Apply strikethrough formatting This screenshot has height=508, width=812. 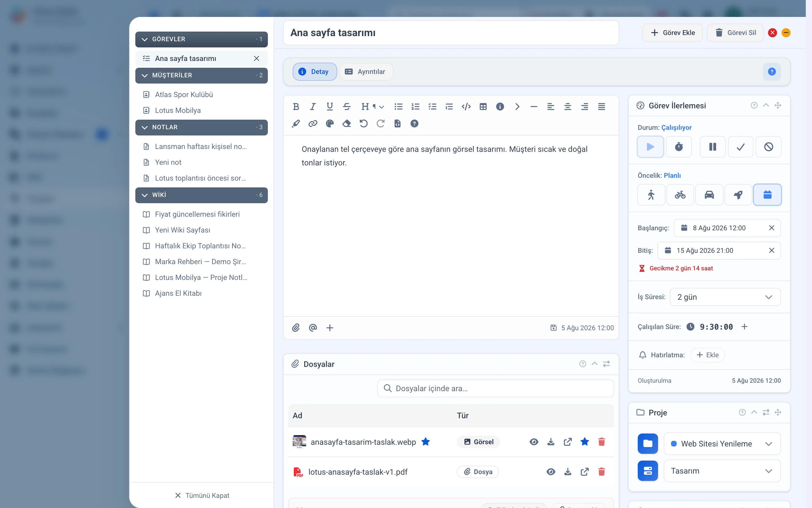(347, 106)
